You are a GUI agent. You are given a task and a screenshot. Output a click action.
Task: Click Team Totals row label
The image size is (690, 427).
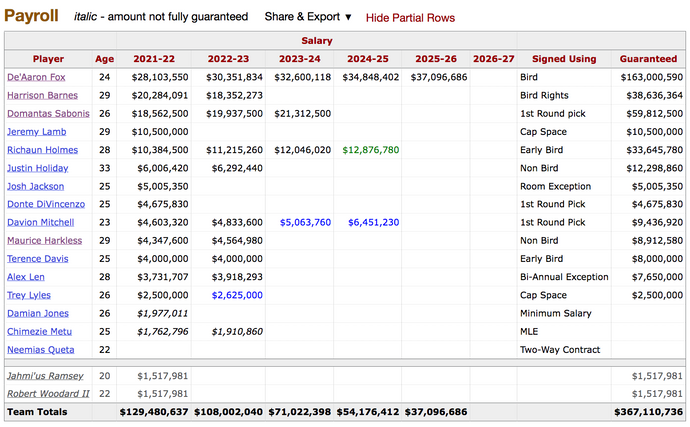pyautogui.click(x=37, y=412)
